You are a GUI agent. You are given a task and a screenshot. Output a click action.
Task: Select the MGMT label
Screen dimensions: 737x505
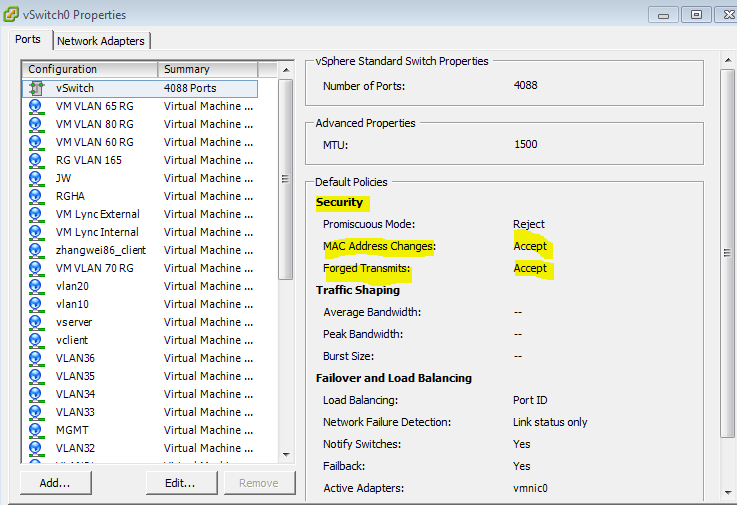click(x=72, y=430)
